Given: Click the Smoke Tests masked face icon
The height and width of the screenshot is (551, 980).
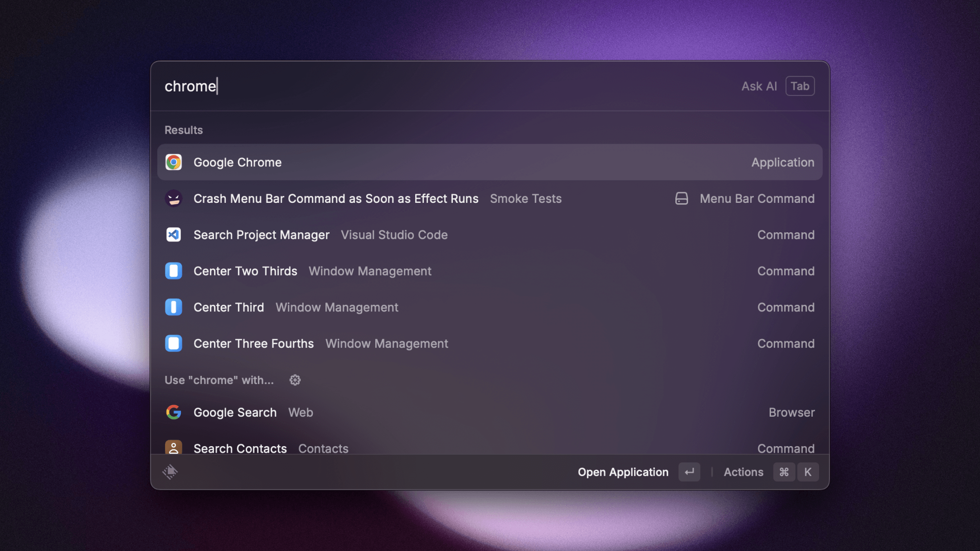Looking at the screenshot, I should point(174,199).
